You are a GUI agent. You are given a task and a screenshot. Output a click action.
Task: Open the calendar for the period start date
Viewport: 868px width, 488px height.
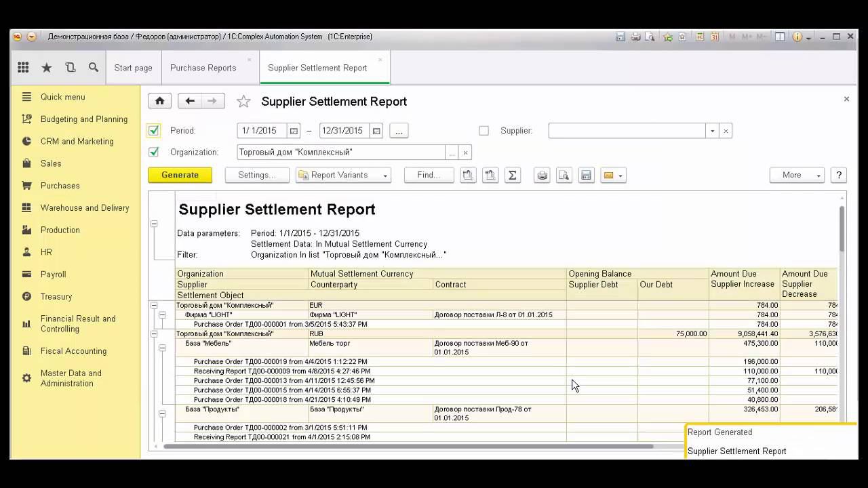coord(294,131)
